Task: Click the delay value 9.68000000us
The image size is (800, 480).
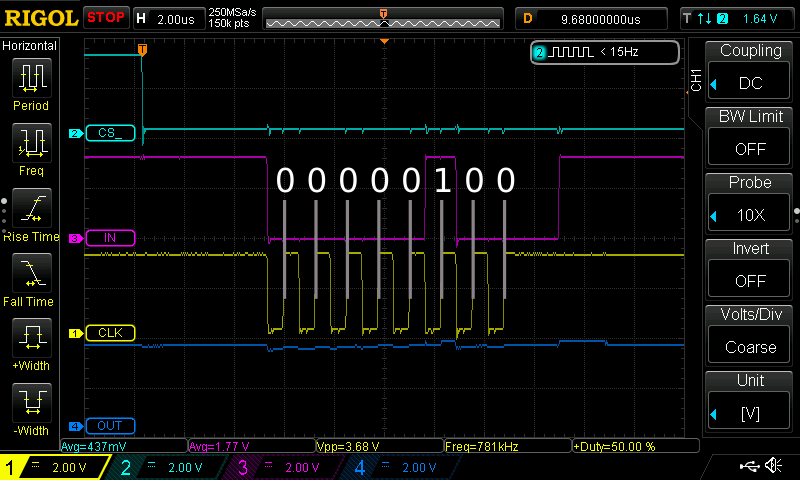Action: point(591,19)
